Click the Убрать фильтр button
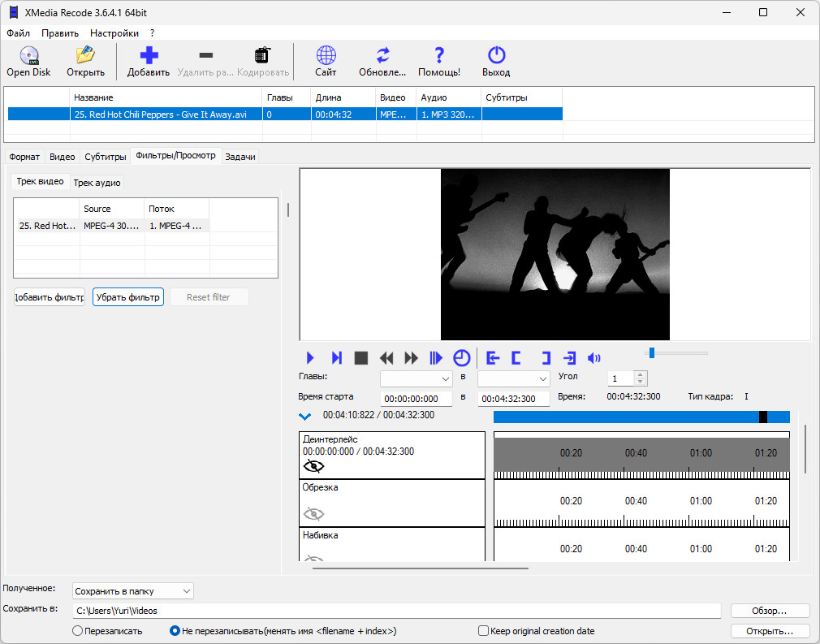Image resolution: width=820 pixels, height=644 pixels. [128, 297]
